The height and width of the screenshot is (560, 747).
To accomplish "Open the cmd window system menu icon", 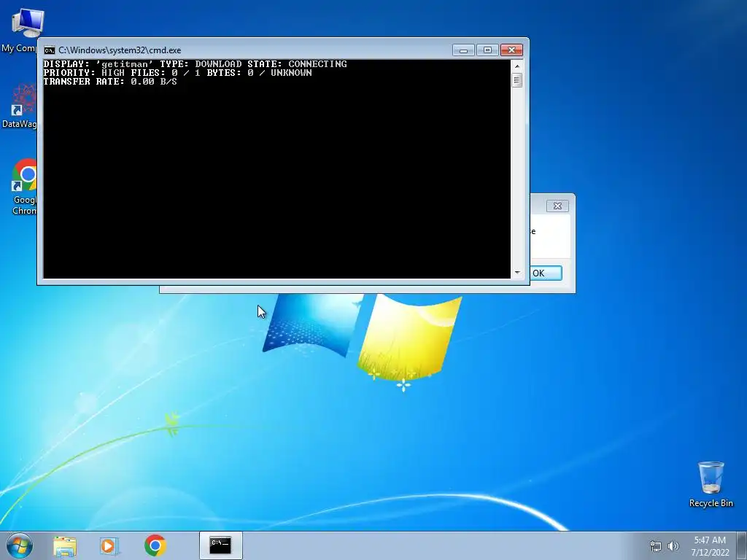I will pos(49,50).
